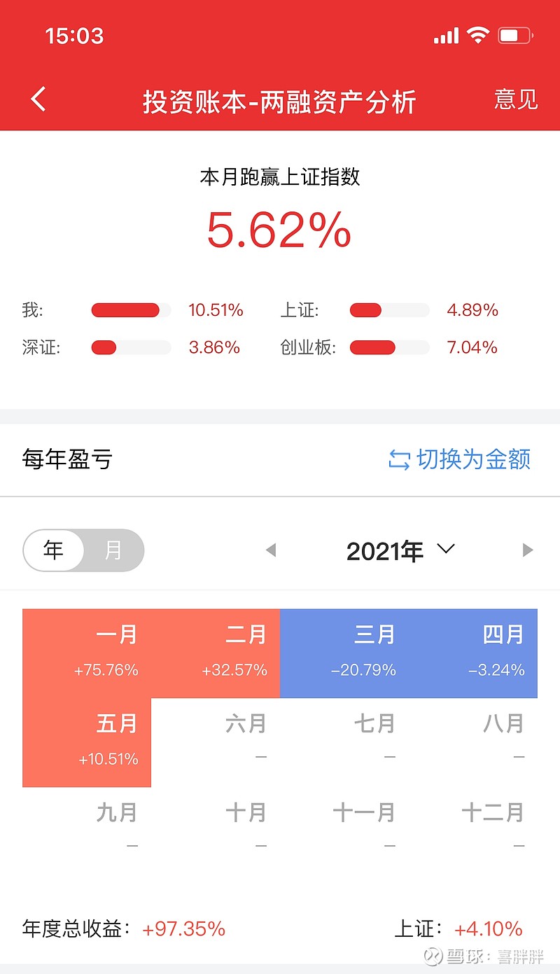Tap the swap arrows icon
The width and height of the screenshot is (560, 974).
(x=399, y=460)
